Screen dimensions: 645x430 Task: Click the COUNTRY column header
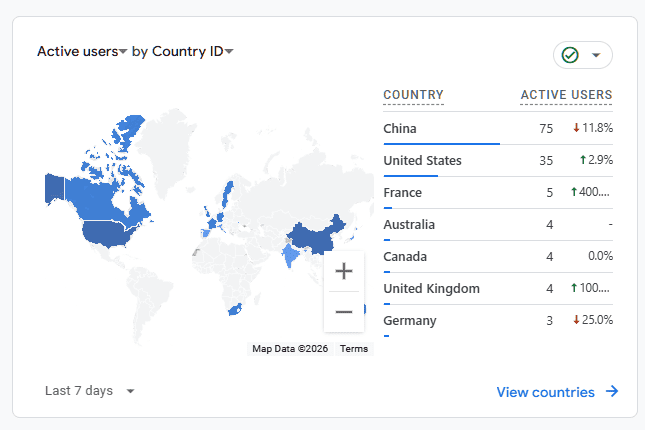point(413,95)
